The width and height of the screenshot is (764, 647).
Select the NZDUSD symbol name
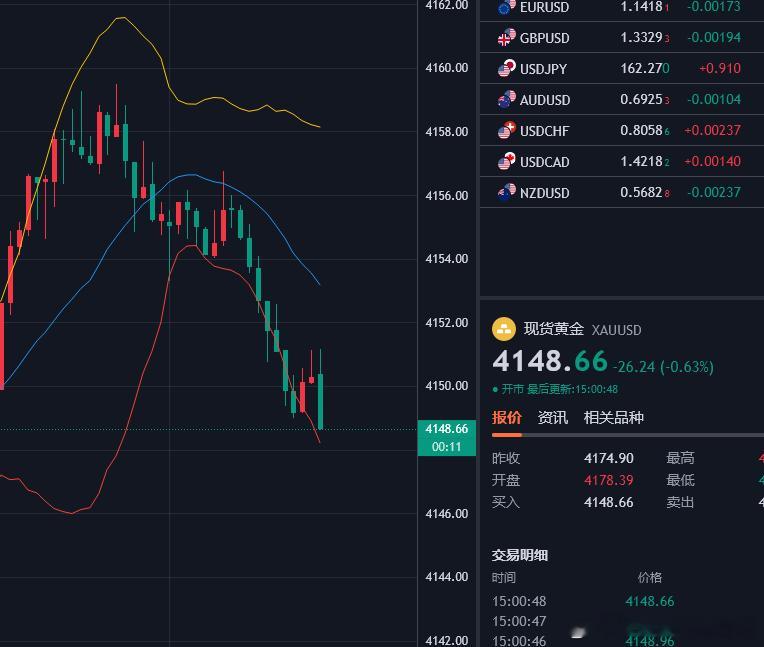[x=544, y=193]
